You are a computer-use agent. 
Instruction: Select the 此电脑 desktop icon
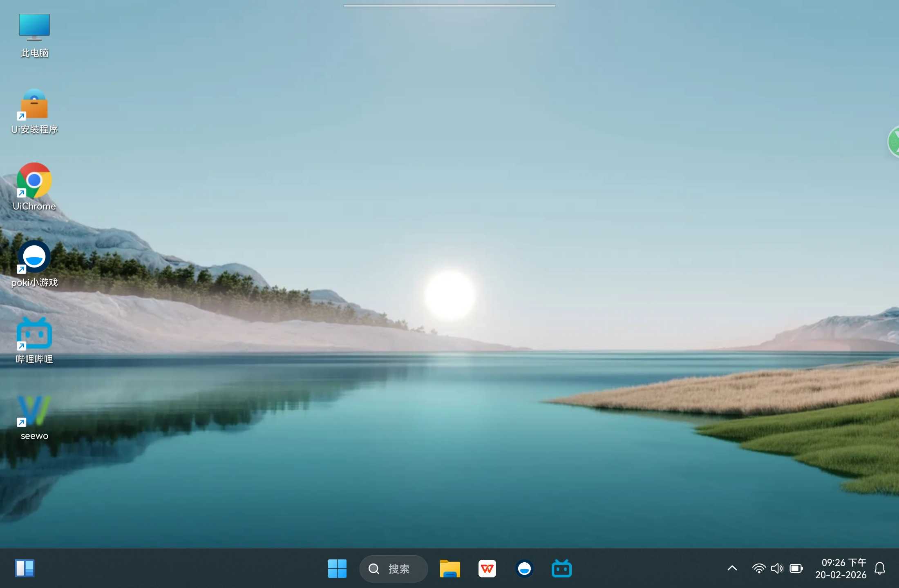(x=34, y=28)
